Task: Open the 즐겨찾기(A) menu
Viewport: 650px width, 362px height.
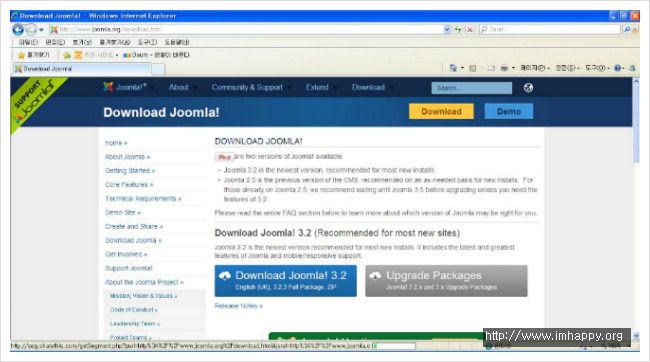Action: tap(115, 42)
